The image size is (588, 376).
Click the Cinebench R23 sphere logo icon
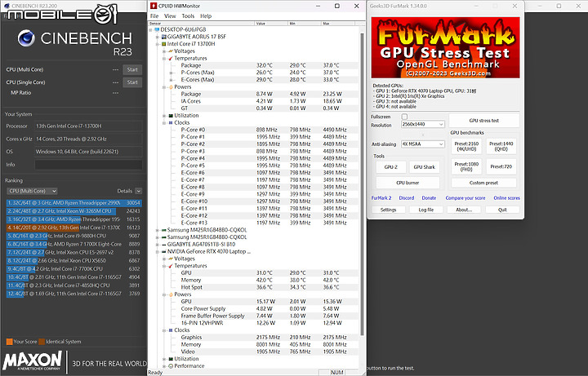[x=26, y=38]
